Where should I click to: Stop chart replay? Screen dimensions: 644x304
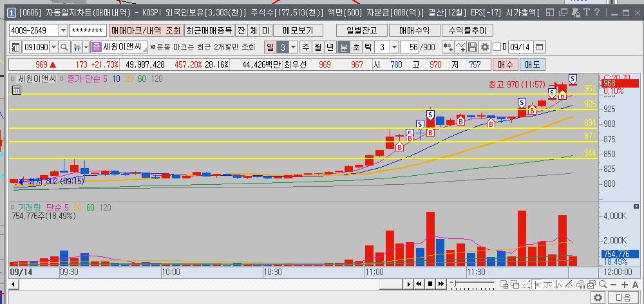[430, 284]
